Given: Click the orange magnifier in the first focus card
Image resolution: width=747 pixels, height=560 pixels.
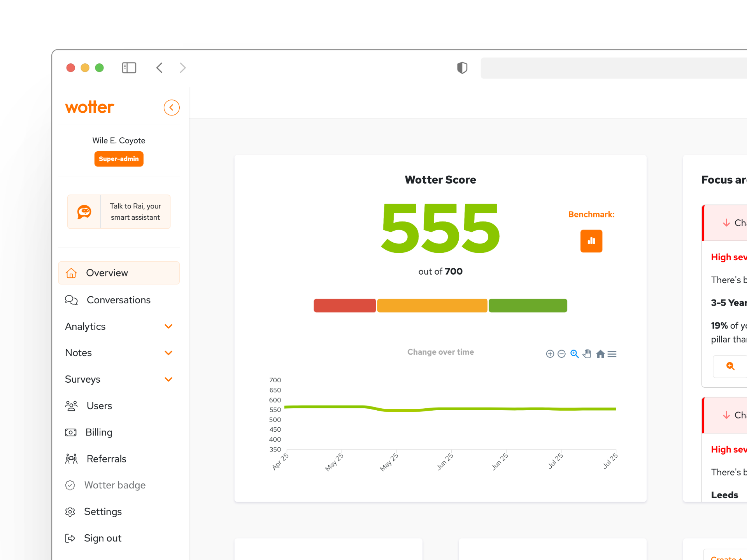Looking at the screenshot, I should (730, 366).
